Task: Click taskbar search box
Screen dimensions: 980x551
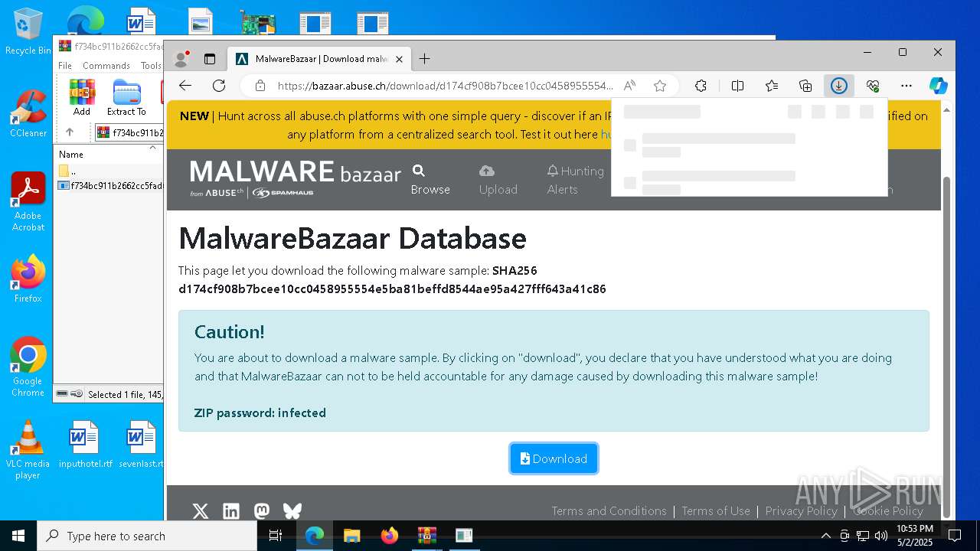Action: click(x=147, y=536)
